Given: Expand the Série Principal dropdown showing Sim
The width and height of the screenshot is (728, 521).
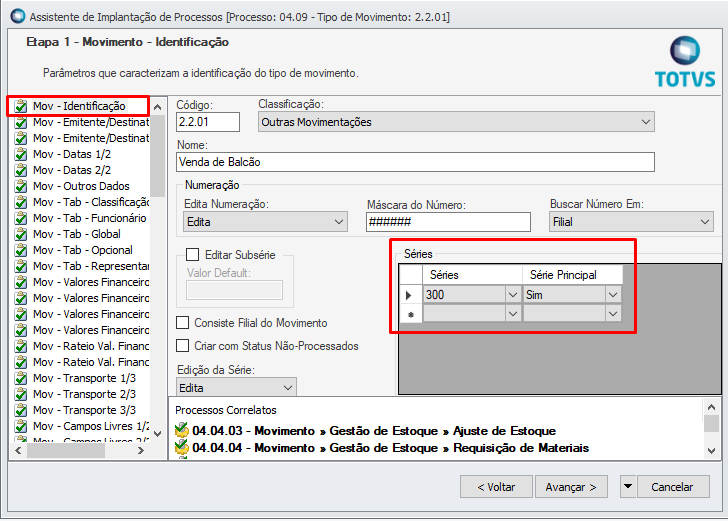Looking at the screenshot, I should (613, 295).
